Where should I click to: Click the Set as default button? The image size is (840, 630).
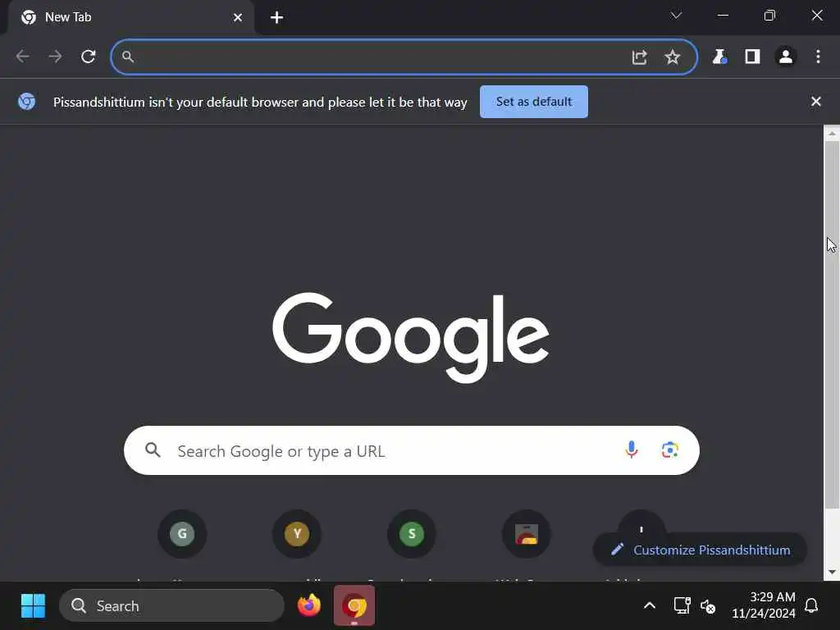click(x=533, y=102)
